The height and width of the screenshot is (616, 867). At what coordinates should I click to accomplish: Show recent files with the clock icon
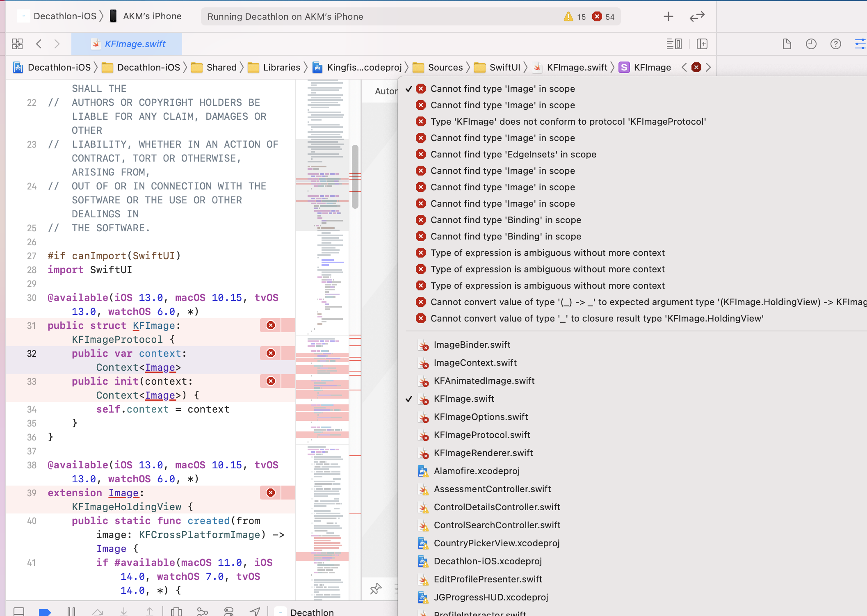811,44
